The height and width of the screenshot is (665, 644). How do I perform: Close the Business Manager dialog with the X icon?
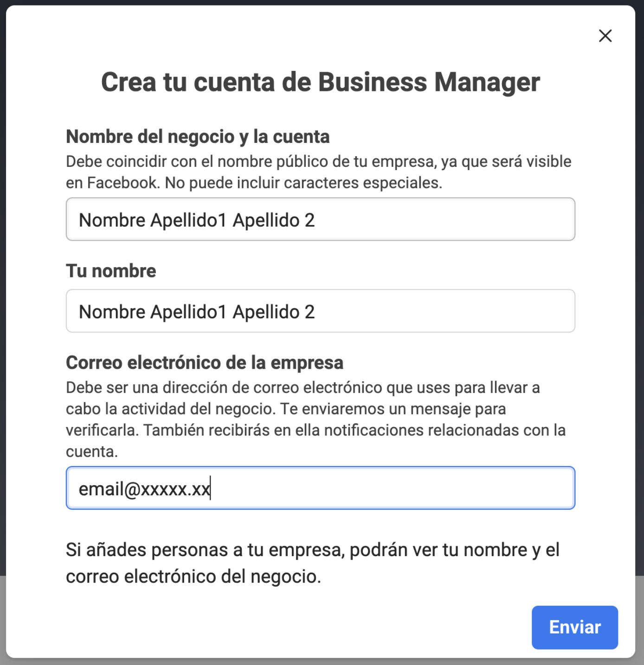coord(605,36)
